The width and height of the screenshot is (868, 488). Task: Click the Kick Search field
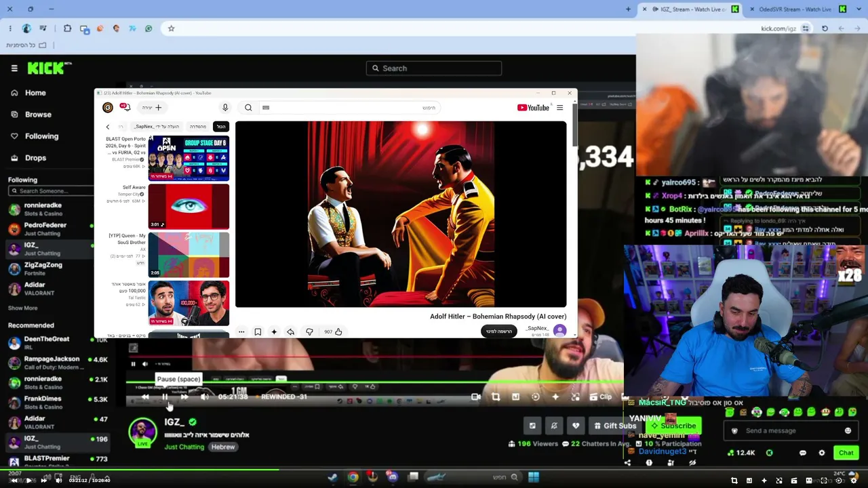click(434, 68)
